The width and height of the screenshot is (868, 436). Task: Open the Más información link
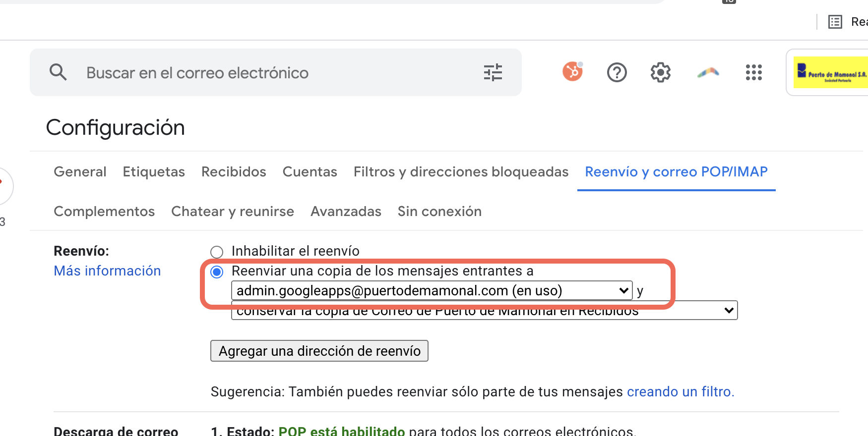(x=107, y=271)
